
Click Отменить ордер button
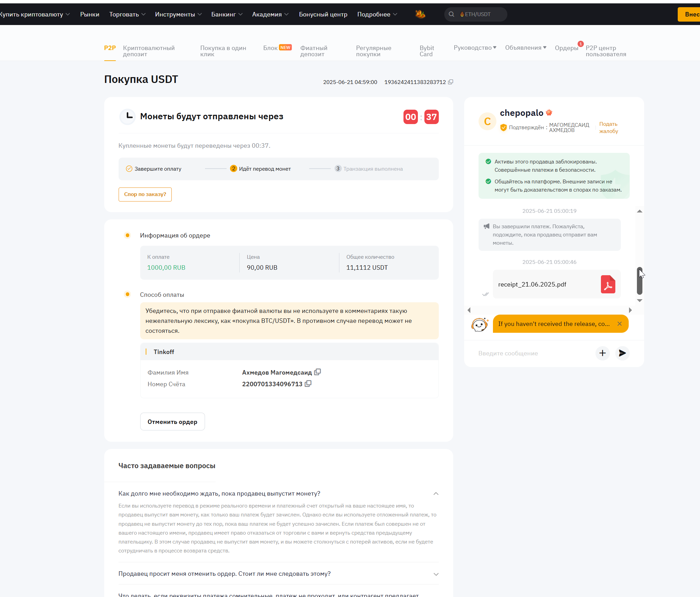(172, 422)
